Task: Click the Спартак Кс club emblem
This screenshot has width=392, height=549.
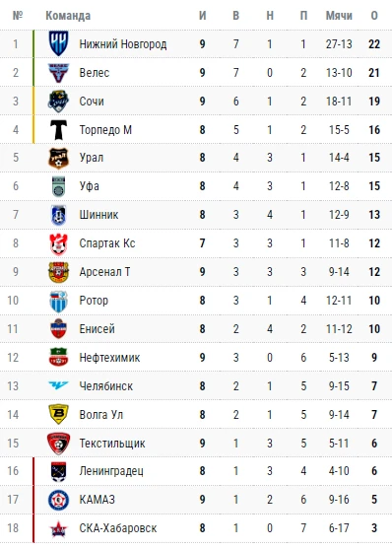Action: tap(58, 244)
